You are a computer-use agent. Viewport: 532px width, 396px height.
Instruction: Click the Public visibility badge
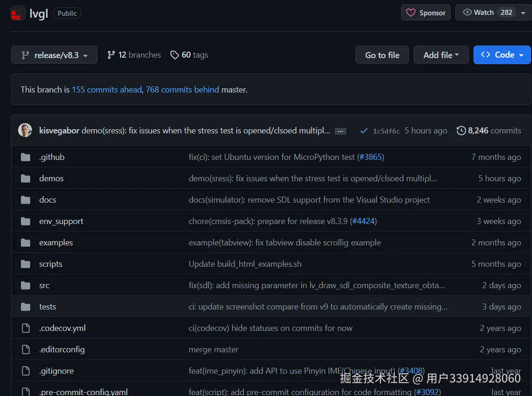pyautogui.click(x=67, y=13)
